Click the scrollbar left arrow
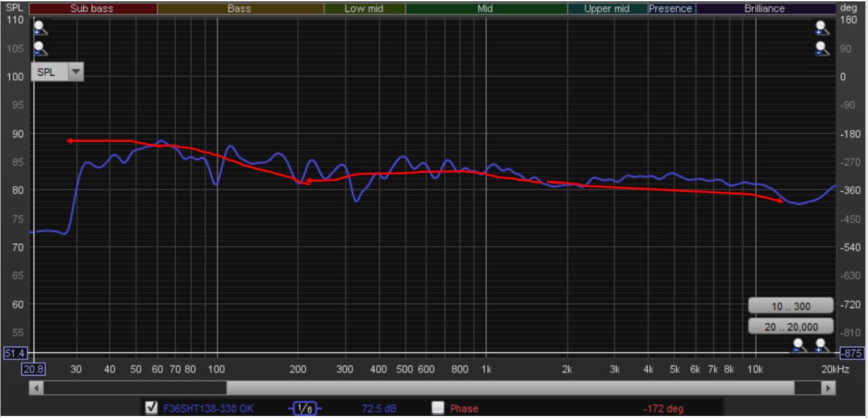Viewport: 868px width, 418px height. 37,388
